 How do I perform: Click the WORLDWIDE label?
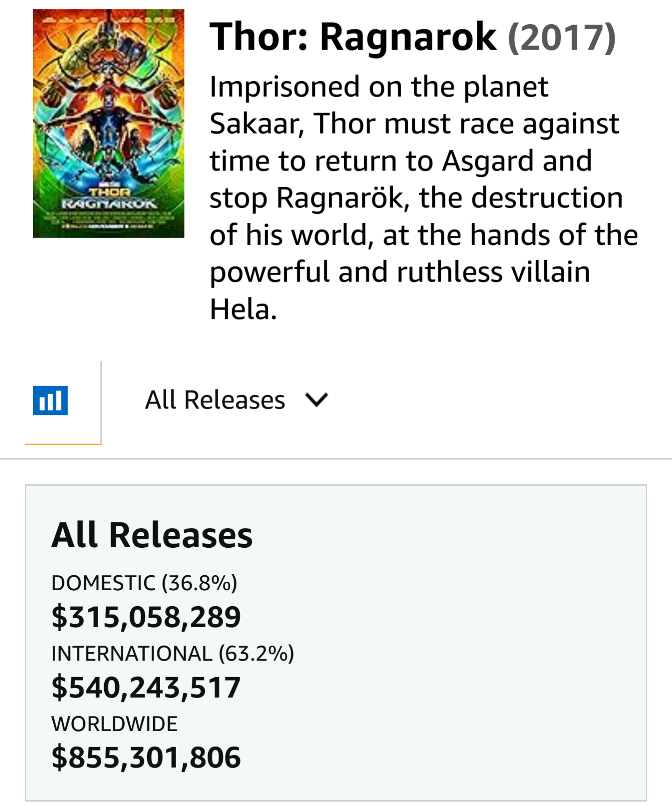[x=114, y=724]
